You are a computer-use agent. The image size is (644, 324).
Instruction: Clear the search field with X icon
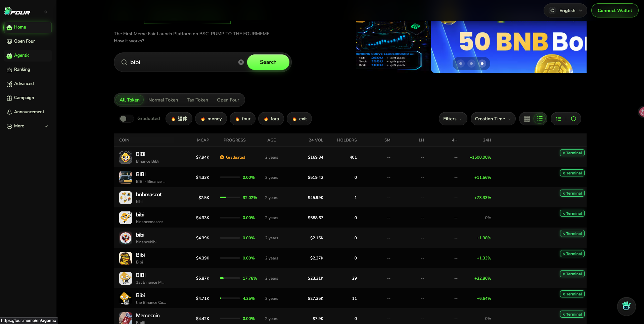click(x=241, y=62)
